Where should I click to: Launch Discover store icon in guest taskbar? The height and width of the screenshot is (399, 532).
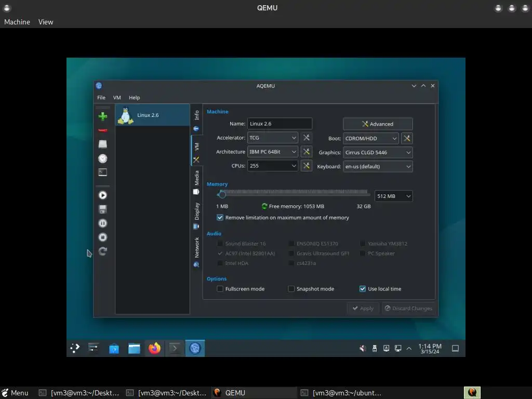114,348
